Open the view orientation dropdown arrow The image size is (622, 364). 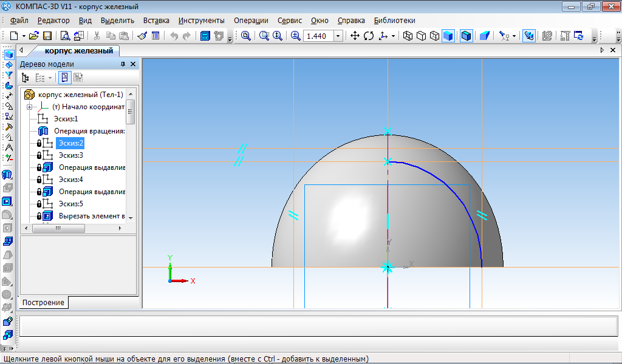coord(394,36)
